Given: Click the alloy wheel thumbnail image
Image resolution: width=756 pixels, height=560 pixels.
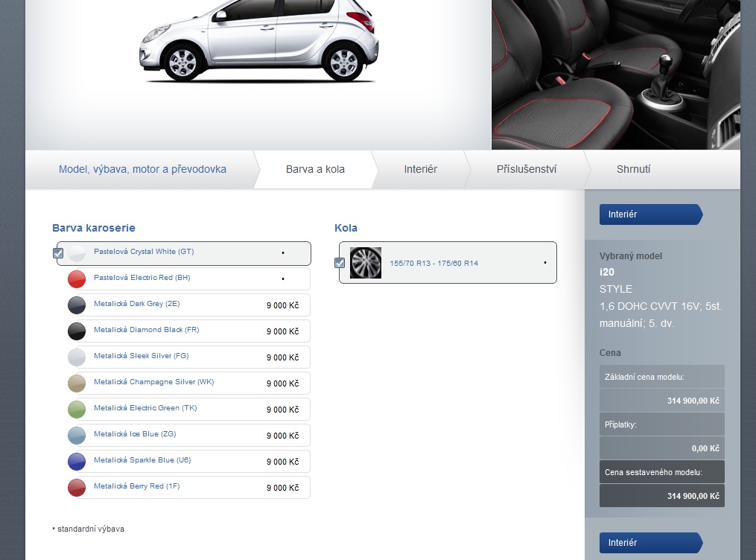Looking at the screenshot, I should [366, 263].
